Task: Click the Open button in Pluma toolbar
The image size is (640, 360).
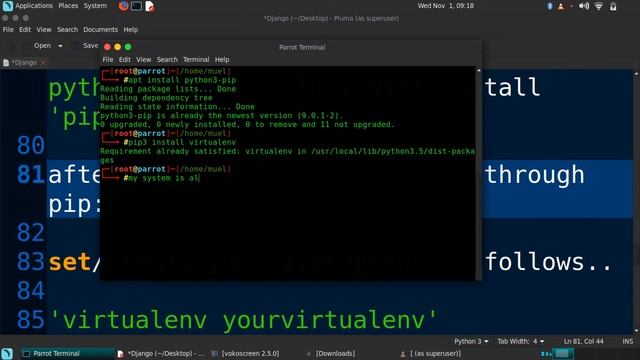Action: [x=42, y=46]
